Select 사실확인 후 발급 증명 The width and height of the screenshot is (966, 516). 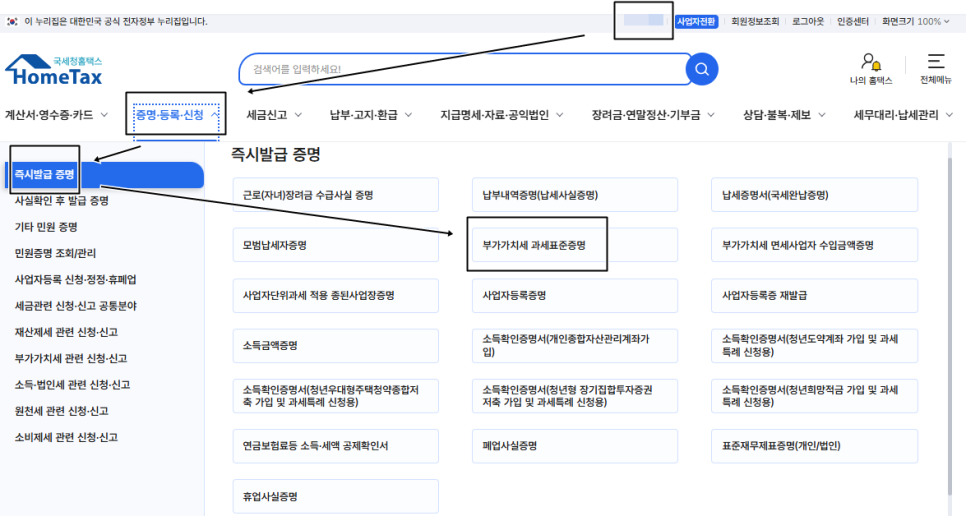click(62, 201)
